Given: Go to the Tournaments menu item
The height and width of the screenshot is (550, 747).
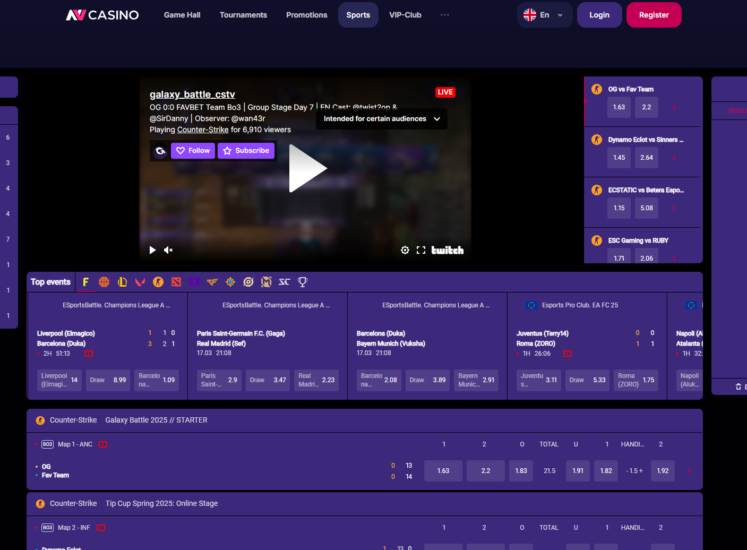Looking at the screenshot, I should pyautogui.click(x=243, y=15).
